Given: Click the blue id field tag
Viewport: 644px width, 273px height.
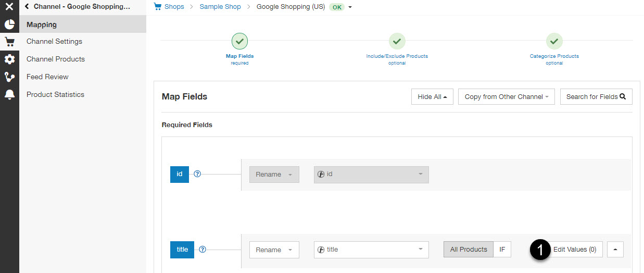Looking at the screenshot, I should tap(180, 174).
